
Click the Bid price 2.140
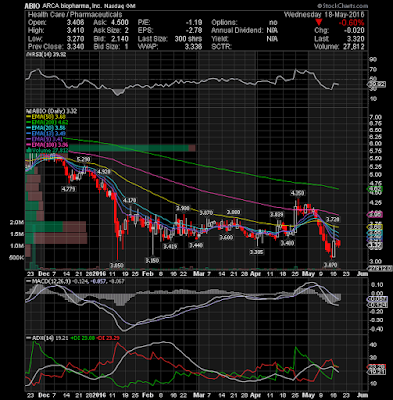119,39
